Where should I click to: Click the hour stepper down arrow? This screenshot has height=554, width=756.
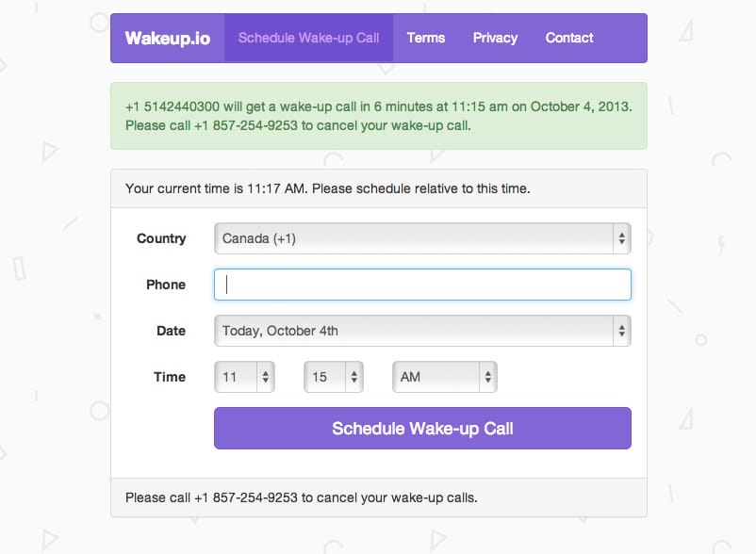268,381
